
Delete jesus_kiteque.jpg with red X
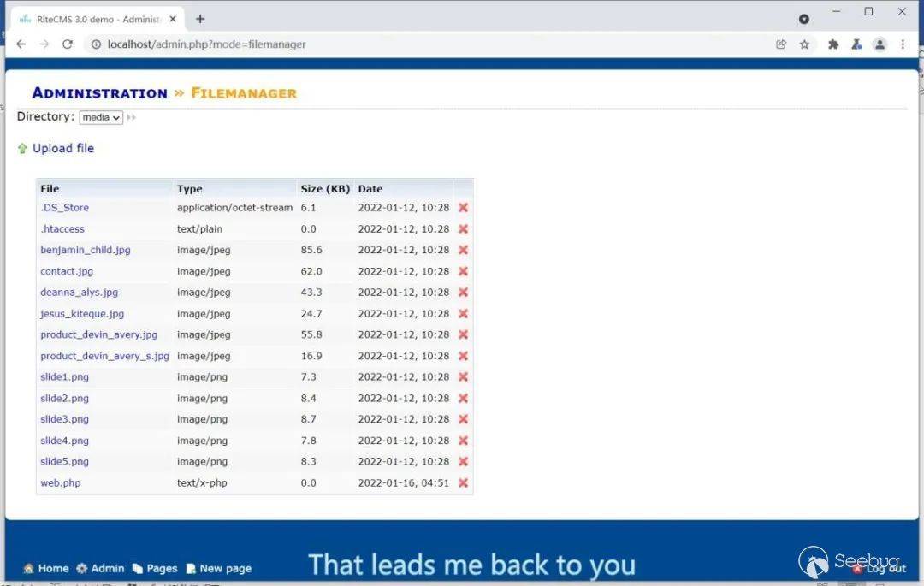pos(463,313)
